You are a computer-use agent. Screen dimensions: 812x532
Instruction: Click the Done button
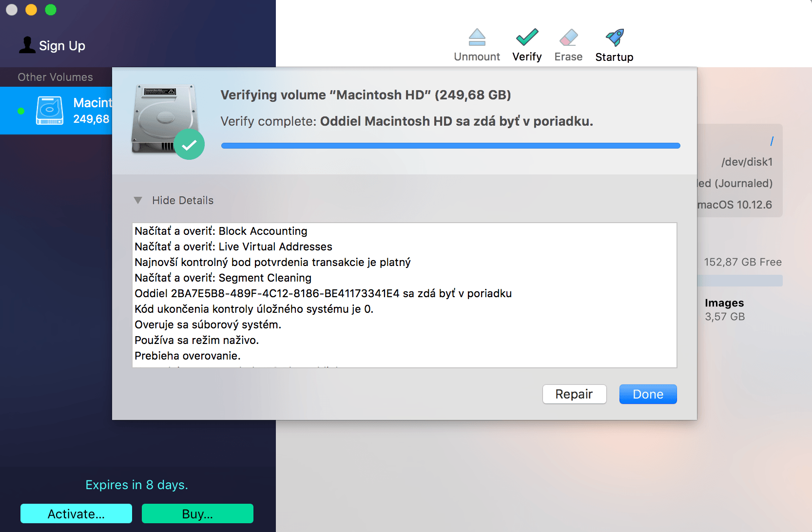point(648,394)
